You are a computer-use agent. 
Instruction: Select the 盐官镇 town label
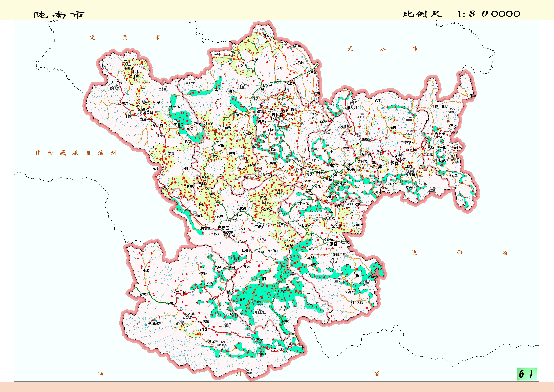[312, 72]
